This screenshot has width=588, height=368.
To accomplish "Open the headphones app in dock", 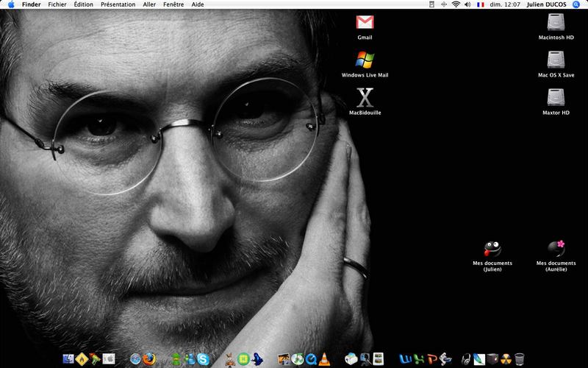I will pos(466,359).
